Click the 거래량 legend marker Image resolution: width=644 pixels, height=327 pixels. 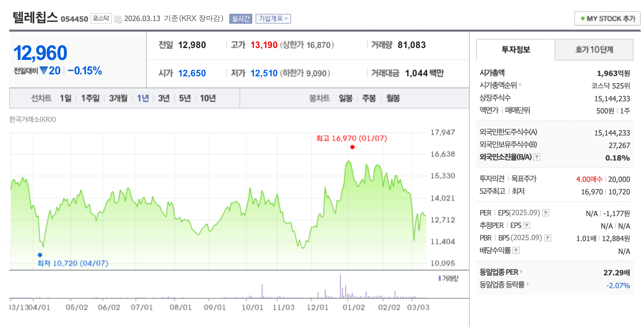[x=439, y=279]
